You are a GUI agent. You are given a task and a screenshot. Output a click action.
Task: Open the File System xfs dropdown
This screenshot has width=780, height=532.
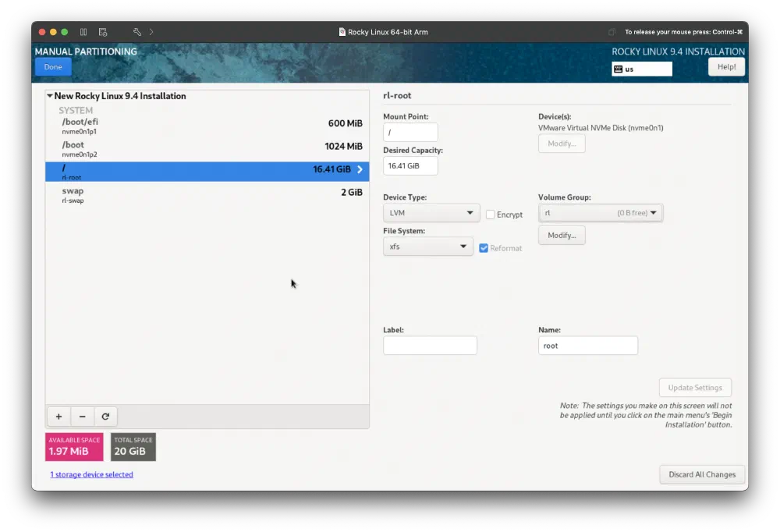[428, 246]
